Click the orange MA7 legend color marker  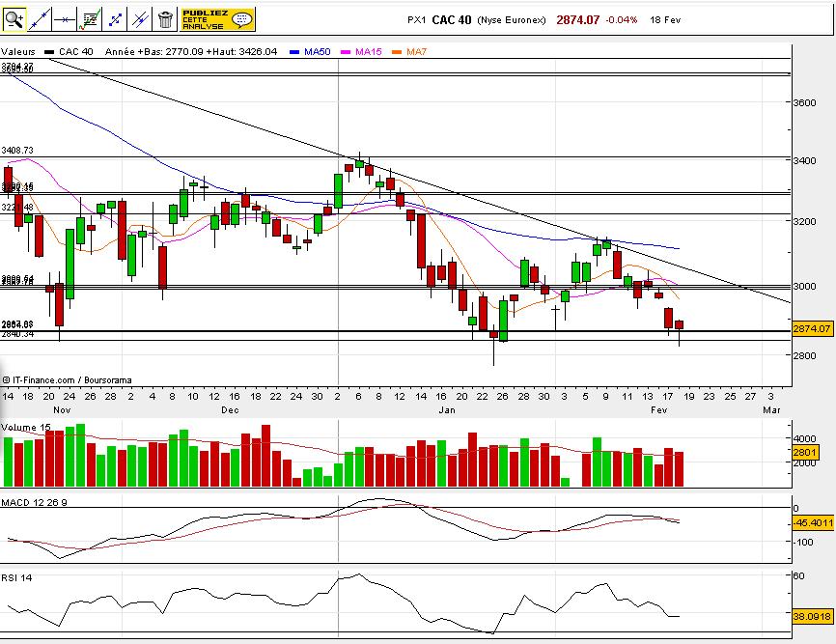coord(397,52)
